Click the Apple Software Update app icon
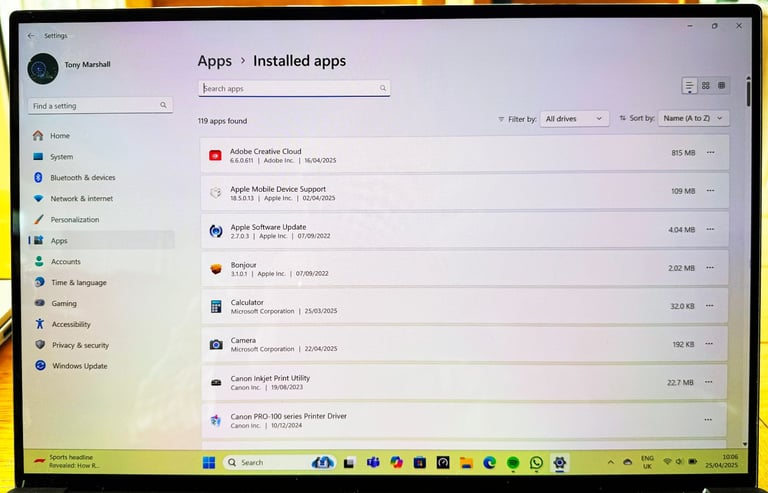 coord(216,231)
